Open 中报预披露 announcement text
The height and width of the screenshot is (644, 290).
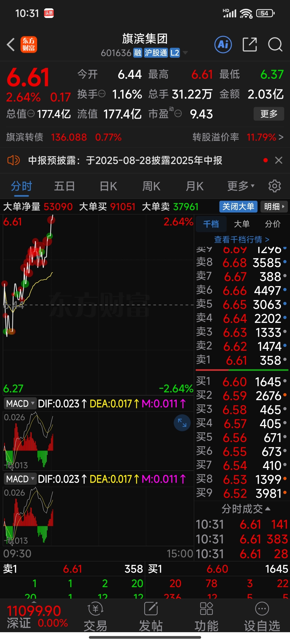click(125, 160)
